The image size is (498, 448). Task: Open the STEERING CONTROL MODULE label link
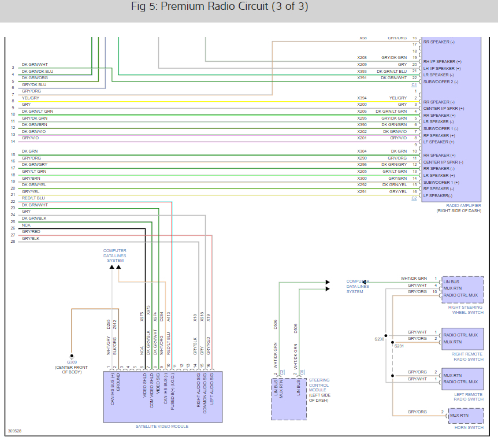[319, 385]
